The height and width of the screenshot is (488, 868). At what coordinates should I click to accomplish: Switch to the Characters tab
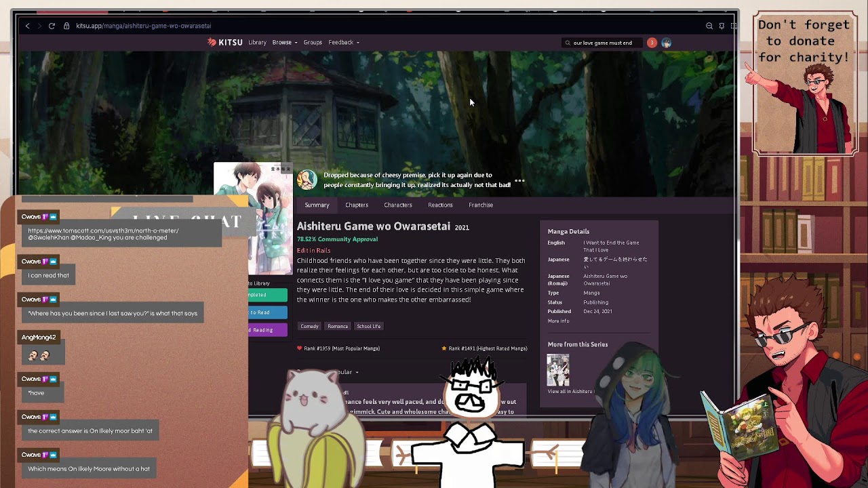pos(398,205)
